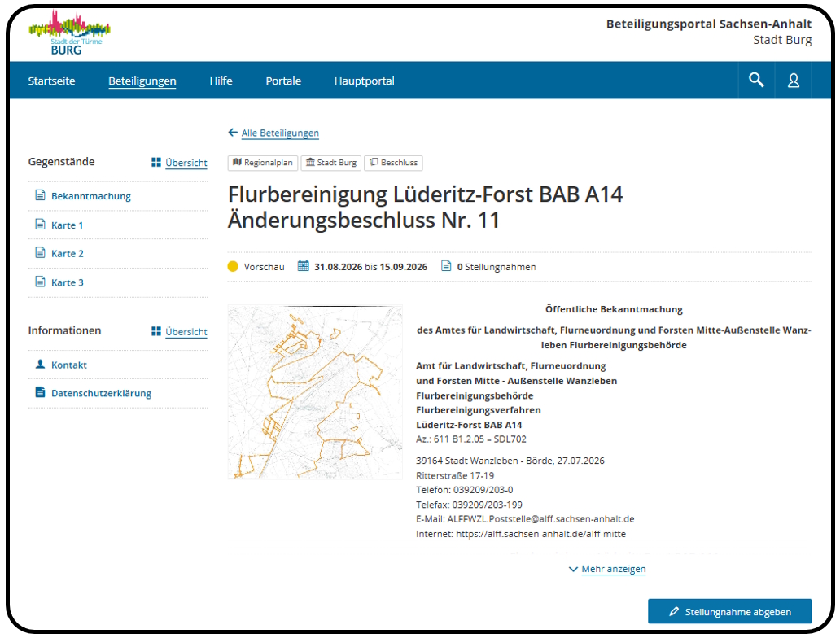Select the Stadt Burg tag label
This screenshot has width=840, height=638.
tap(336, 162)
